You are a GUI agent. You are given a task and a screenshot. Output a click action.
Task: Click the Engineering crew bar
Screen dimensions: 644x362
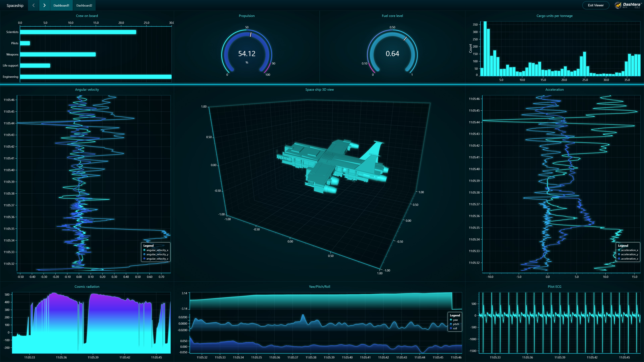(x=96, y=77)
